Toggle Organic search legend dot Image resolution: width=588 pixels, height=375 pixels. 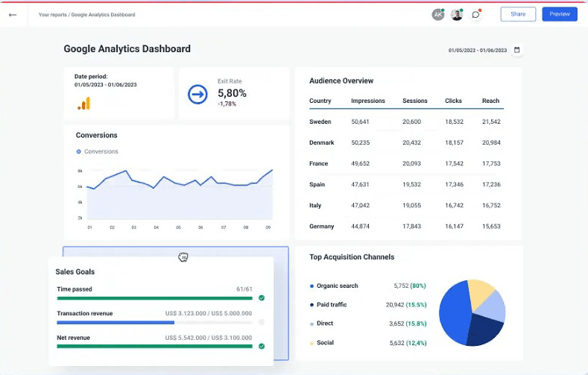(311, 286)
